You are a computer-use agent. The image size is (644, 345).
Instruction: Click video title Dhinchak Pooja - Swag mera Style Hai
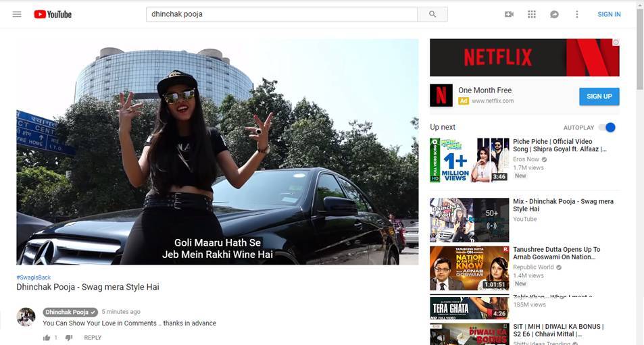point(87,287)
